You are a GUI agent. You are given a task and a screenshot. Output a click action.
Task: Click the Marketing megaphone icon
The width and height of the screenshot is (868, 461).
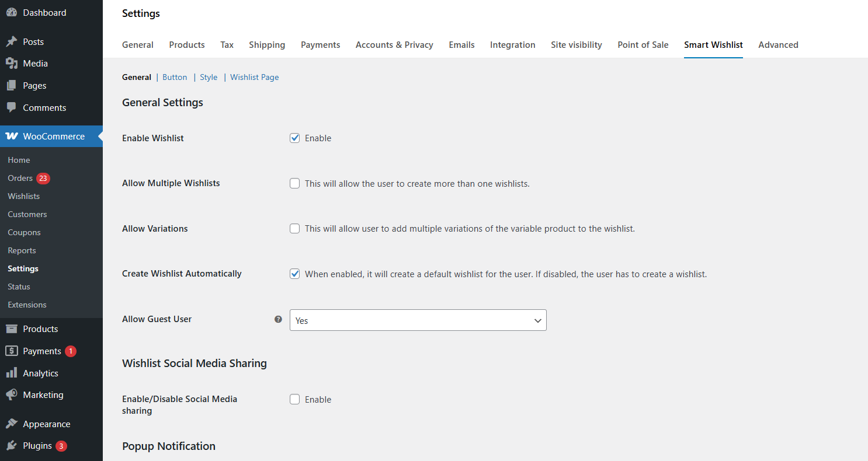click(11, 395)
